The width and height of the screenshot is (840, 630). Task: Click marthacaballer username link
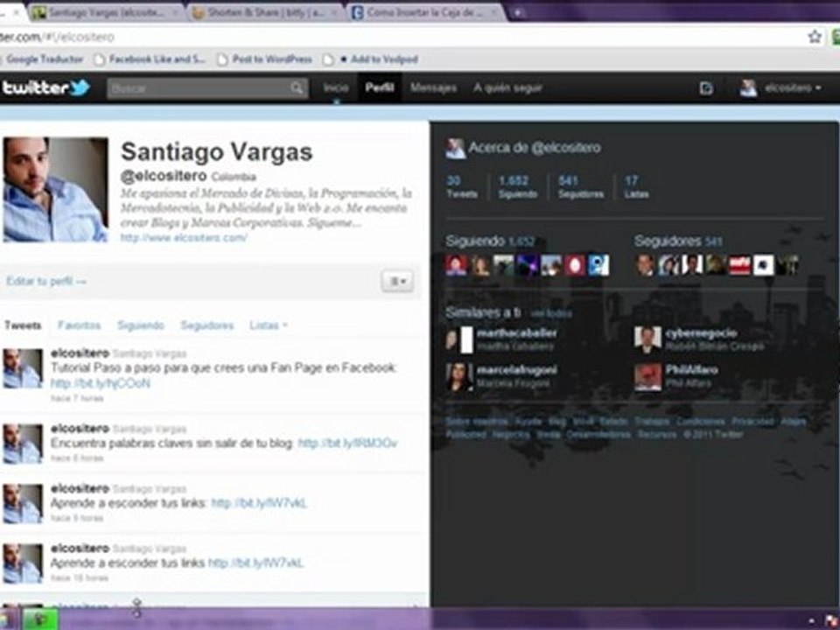pyautogui.click(x=517, y=333)
